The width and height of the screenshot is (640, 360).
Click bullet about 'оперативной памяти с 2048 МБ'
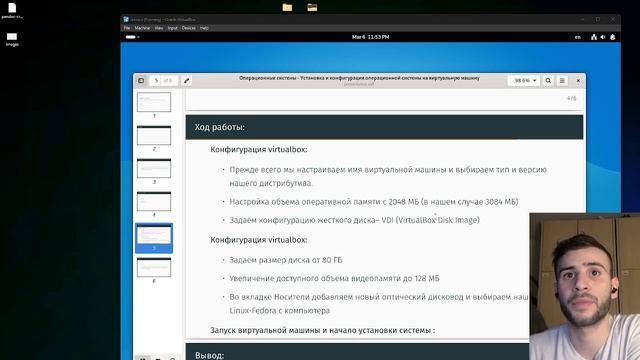[373, 202]
